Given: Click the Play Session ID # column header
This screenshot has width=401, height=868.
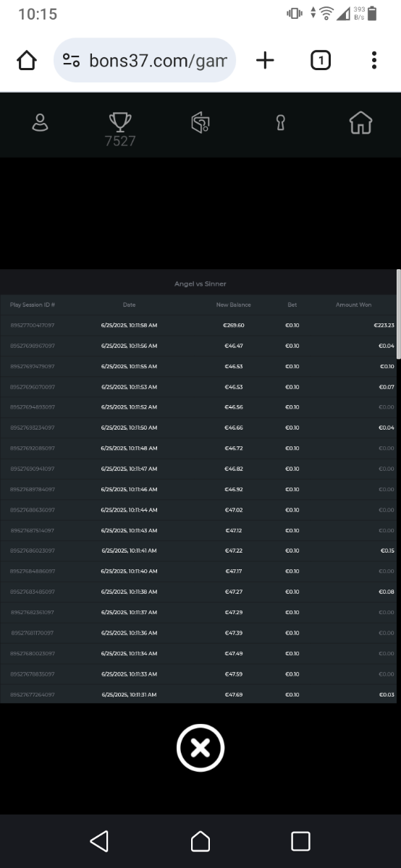Looking at the screenshot, I should pos(33,305).
